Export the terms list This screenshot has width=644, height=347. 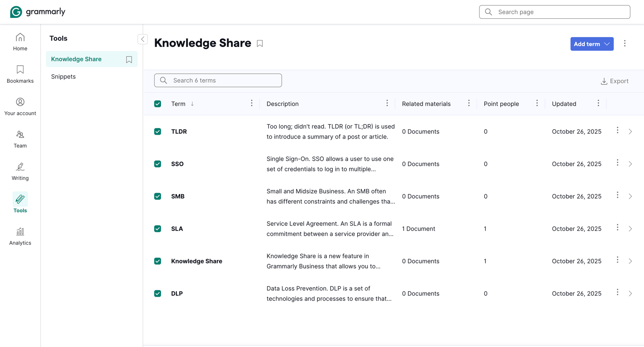(x=614, y=81)
